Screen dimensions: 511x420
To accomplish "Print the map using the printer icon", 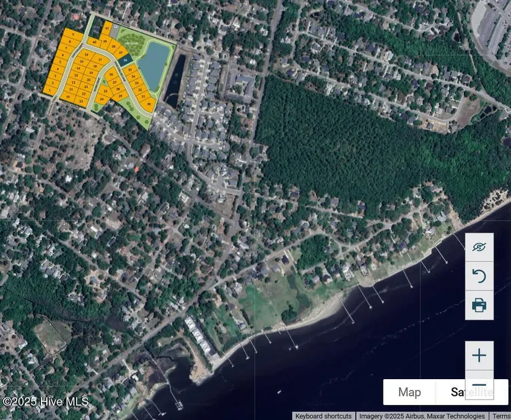I will 479,305.
